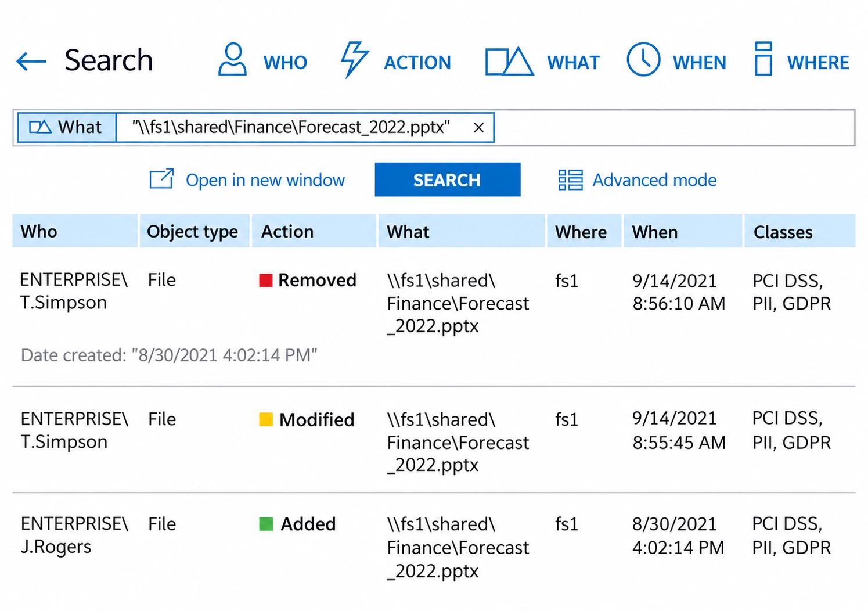Screen dimensions: 868x611
Task: Click the filter value \\fs1\shared\Finance\Forecast_2022.pptx
Action: (x=291, y=127)
